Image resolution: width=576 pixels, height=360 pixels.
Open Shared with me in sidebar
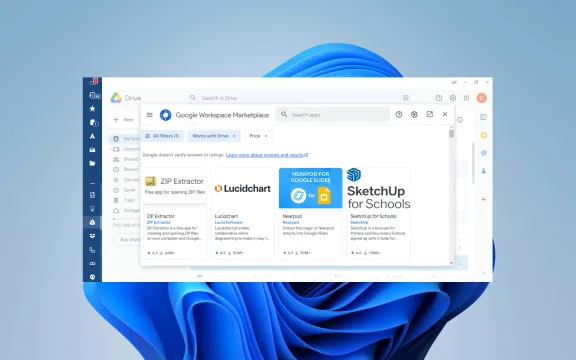click(127, 159)
